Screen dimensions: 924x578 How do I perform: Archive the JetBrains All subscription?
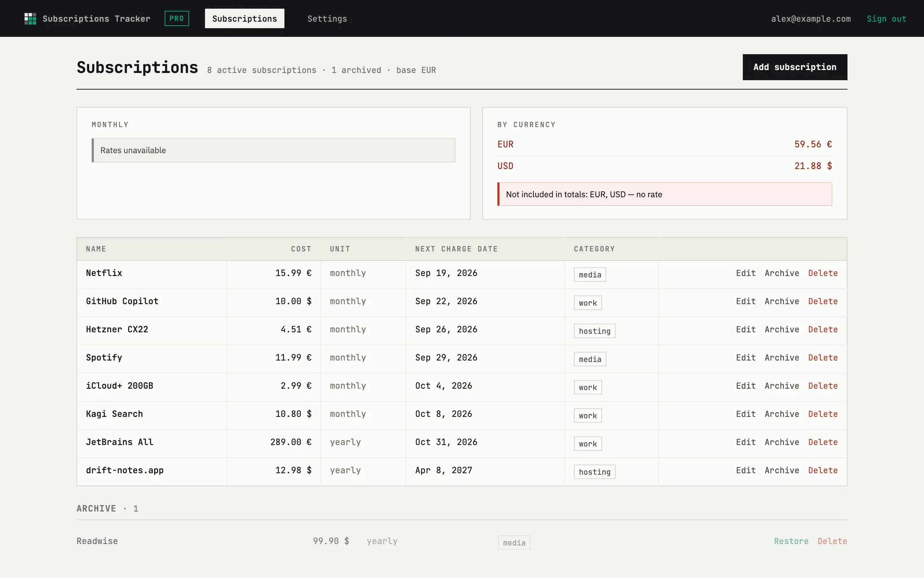pos(781,442)
